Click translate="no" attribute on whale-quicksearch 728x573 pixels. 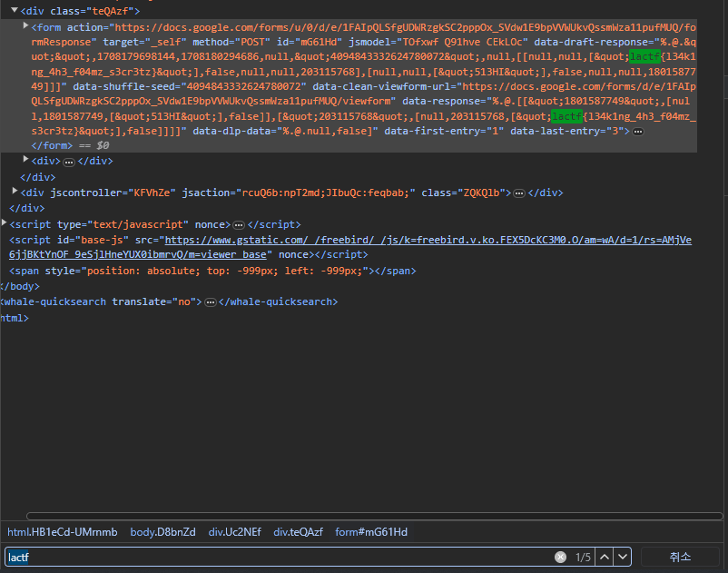pyautogui.click(x=153, y=301)
